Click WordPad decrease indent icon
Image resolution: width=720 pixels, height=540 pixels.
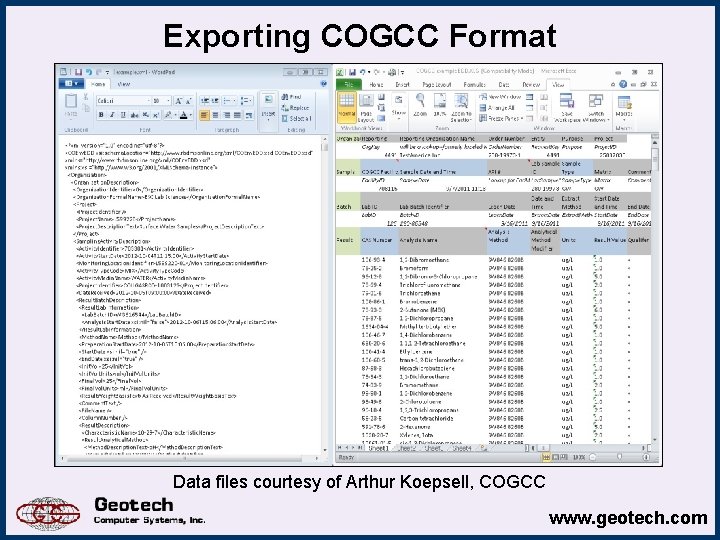click(204, 101)
